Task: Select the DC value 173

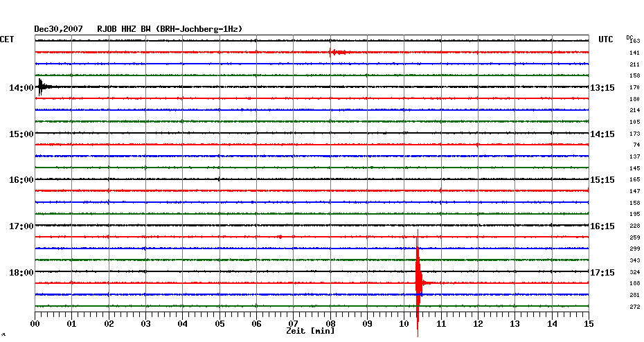Action: [634, 134]
